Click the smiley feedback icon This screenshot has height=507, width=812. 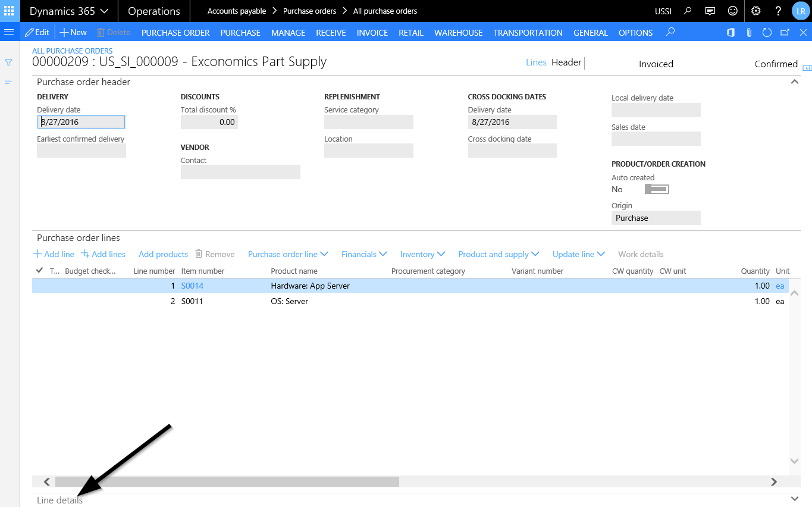(733, 11)
